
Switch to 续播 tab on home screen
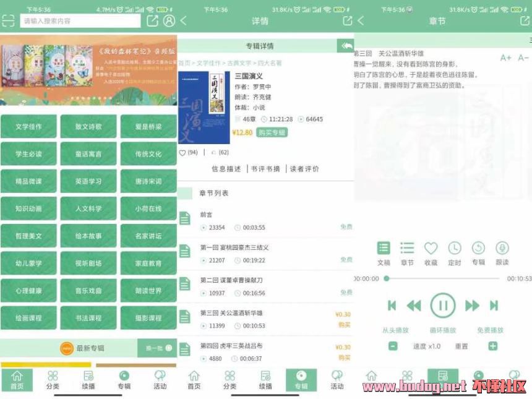click(88, 380)
